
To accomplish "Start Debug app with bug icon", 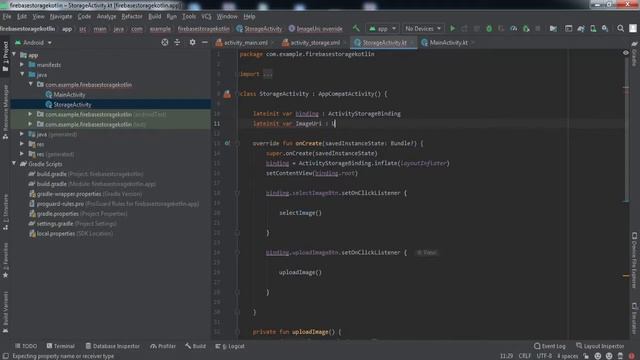I will pyautogui.click(x=489, y=28).
